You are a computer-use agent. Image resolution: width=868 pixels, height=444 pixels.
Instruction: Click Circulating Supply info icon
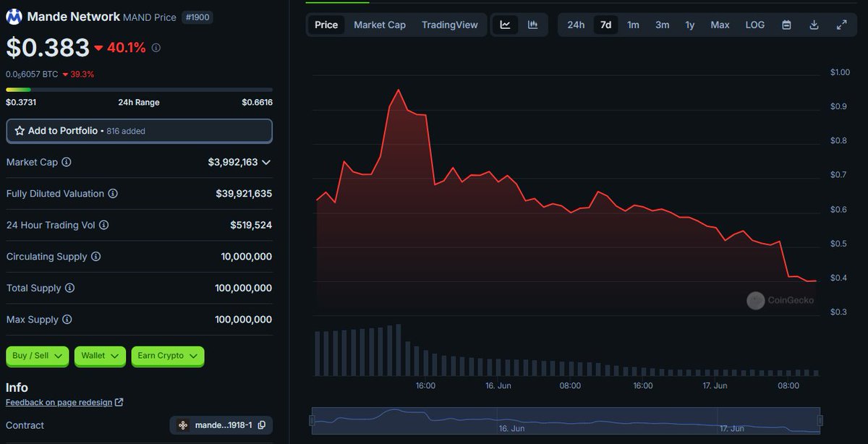point(95,257)
